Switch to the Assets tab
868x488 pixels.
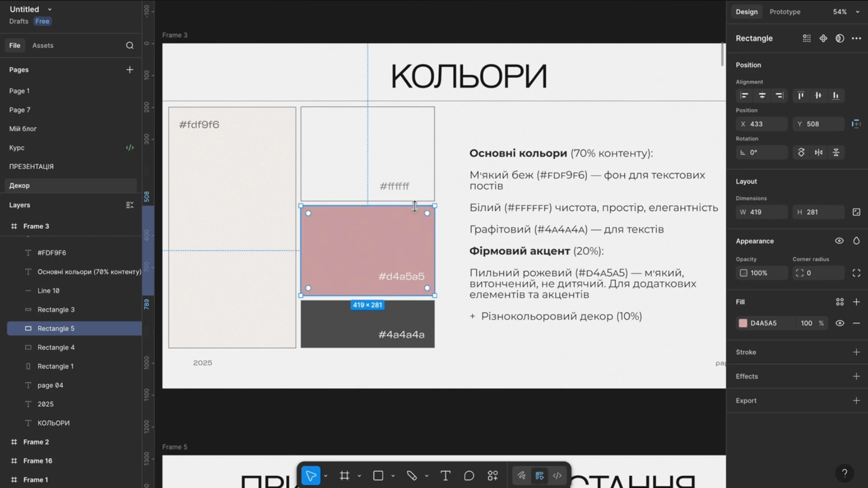coord(43,46)
